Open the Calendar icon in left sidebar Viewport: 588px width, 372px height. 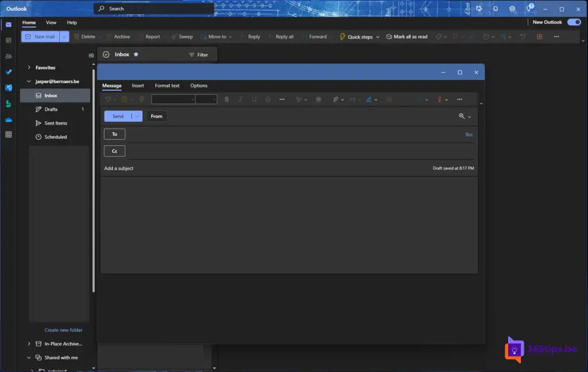[8, 40]
